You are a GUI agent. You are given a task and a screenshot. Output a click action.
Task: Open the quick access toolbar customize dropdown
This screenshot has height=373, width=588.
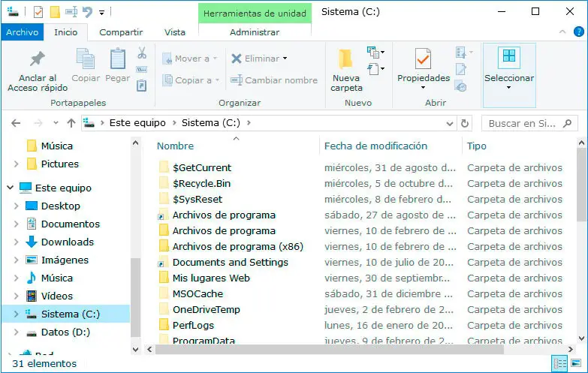[101, 13]
